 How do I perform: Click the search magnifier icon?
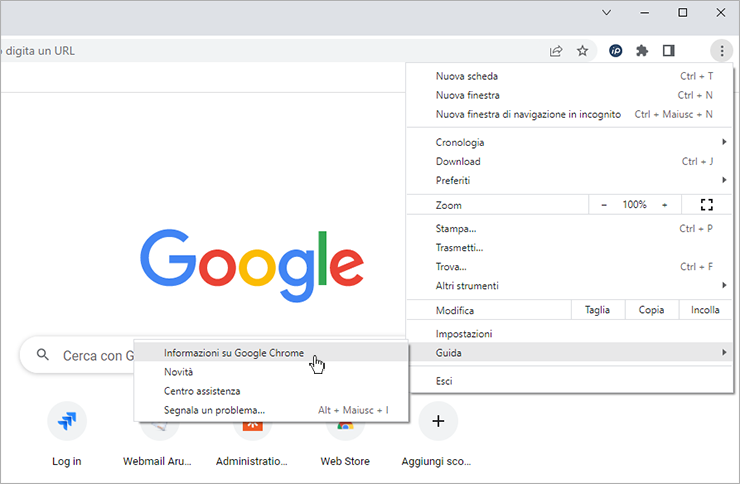[42, 355]
